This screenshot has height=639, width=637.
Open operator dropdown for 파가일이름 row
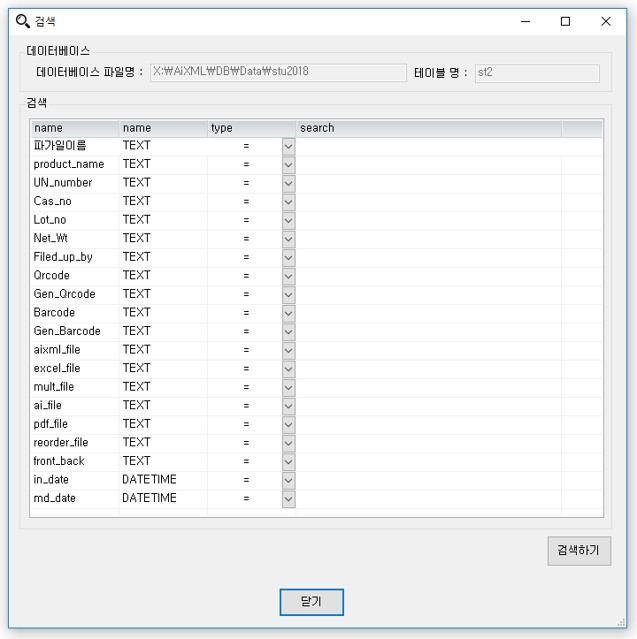[288, 146]
